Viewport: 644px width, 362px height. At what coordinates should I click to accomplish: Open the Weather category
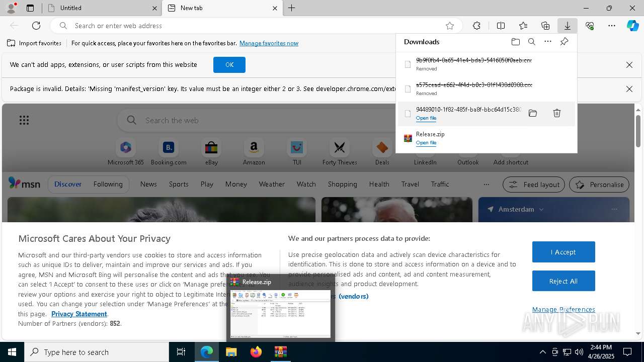(272, 184)
